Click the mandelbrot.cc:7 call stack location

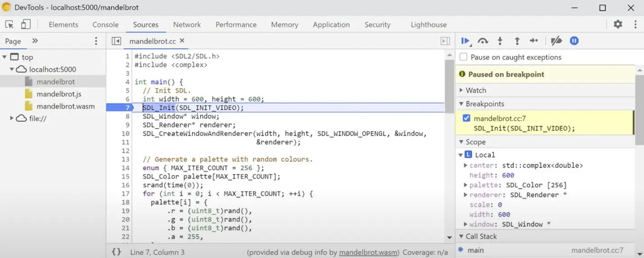(597, 250)
